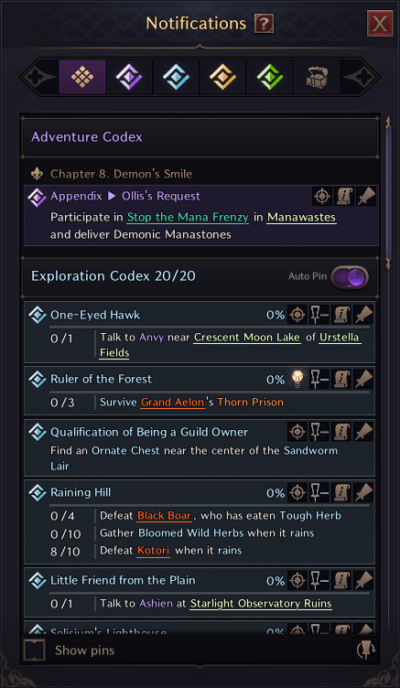Click the track target icon for Ollis's Request
This screenshot has height=688, width=400.
click(x=322, y=196)
